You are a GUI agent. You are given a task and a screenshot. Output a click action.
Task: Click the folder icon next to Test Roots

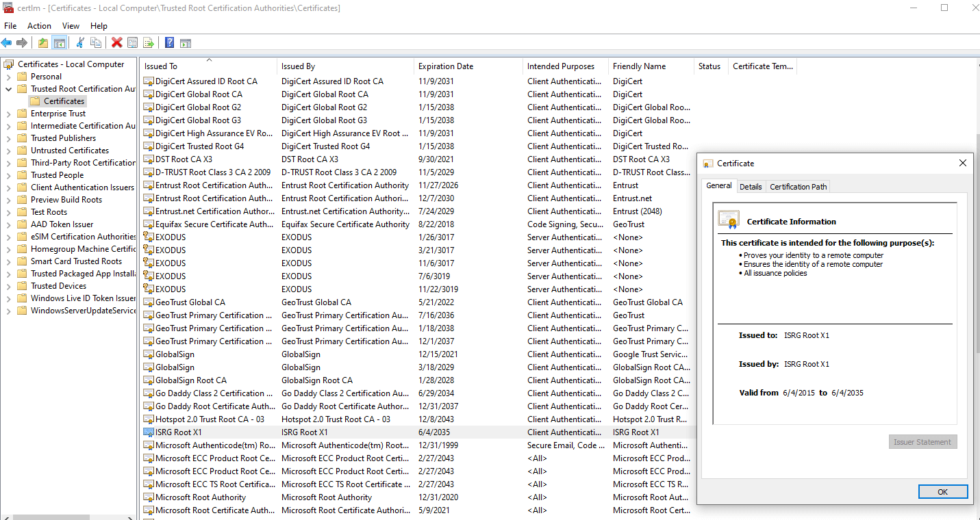tap(21, 212)
